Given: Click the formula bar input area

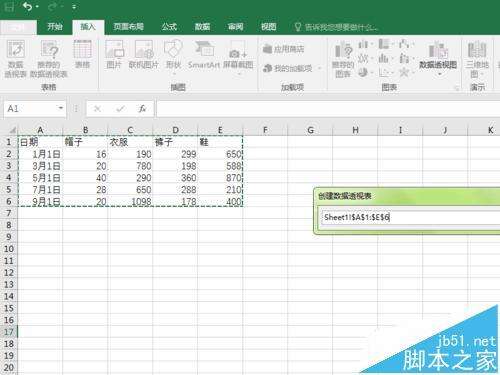Looking at the screenshot, I should [x=328, y=109].
